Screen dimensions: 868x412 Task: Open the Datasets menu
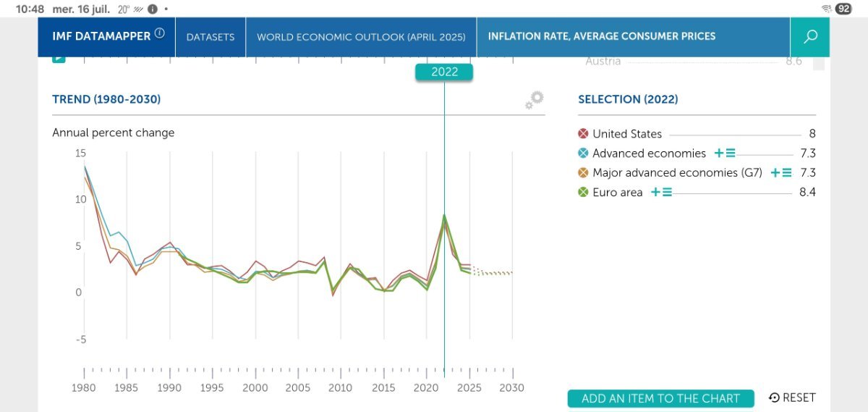tap(210, 37)
